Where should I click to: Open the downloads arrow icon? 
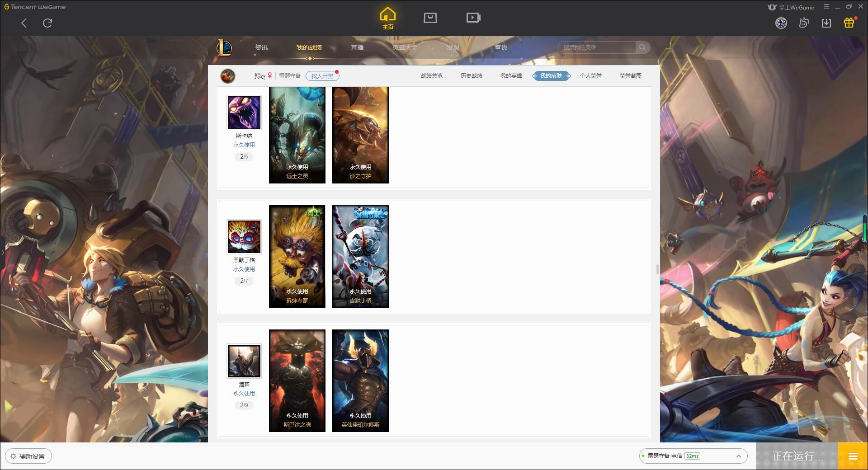click(826, 23)
